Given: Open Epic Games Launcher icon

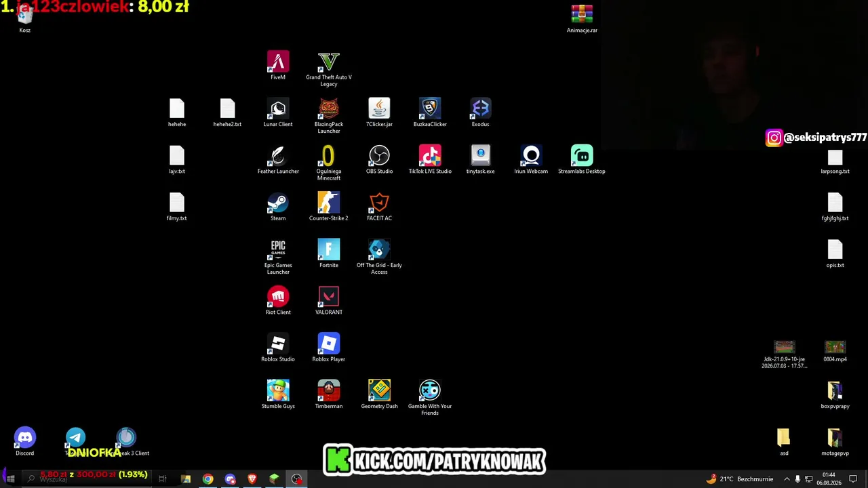Looking at the screenshot, I should coord(278,257).
